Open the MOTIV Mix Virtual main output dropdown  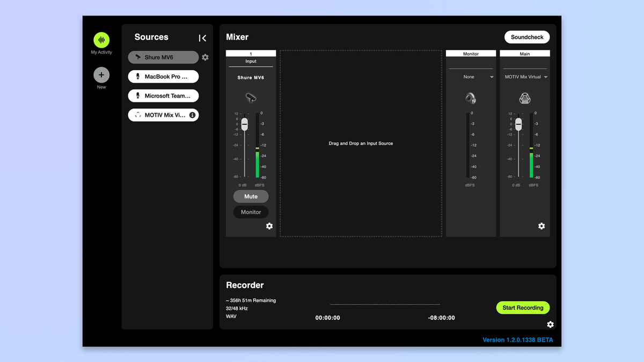tap(524, 77)
